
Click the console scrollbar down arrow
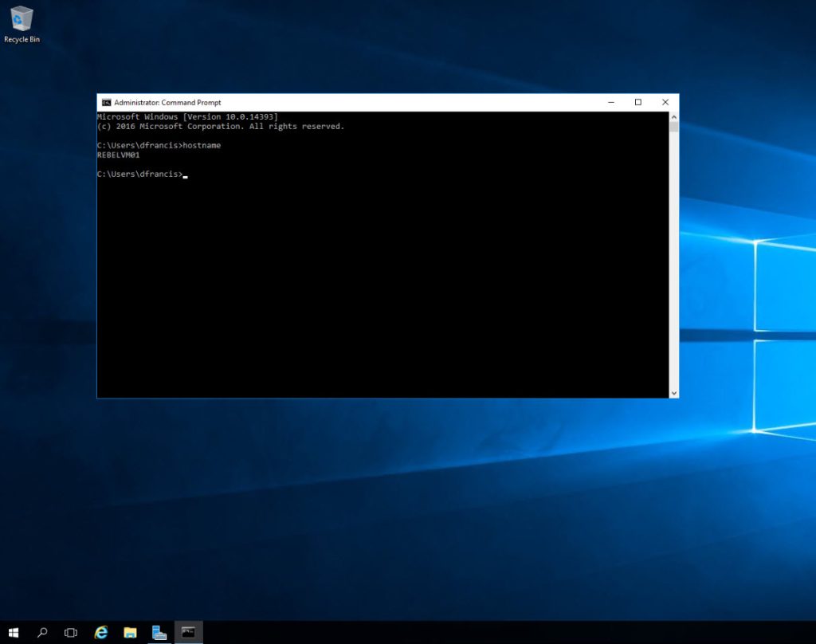[x=673, y=392]
